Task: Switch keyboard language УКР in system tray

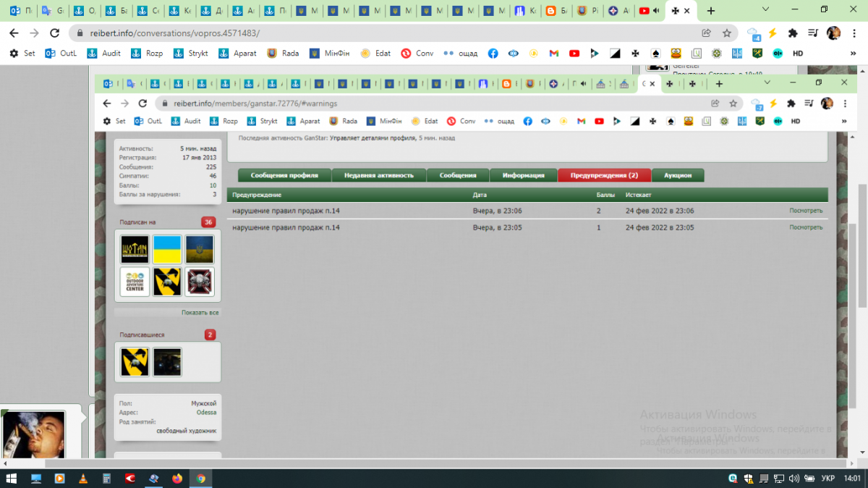Action: click(829, 479)
